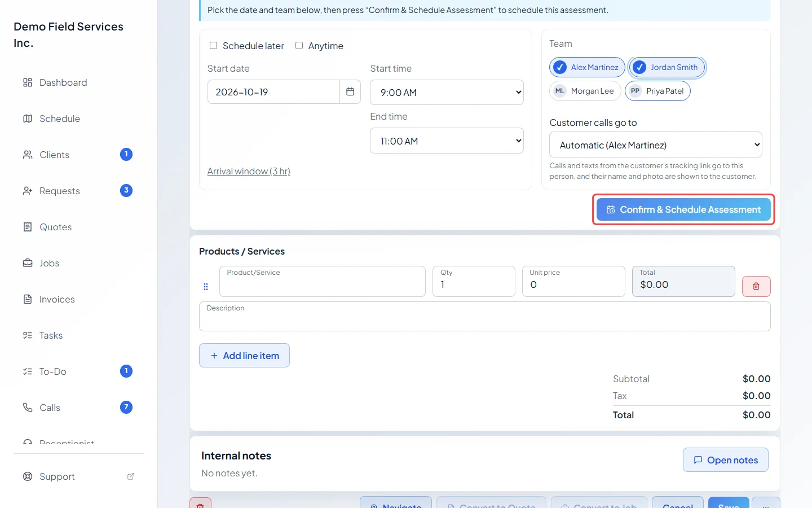
Task: Click the line item Total field
Action: coord(683,281)
